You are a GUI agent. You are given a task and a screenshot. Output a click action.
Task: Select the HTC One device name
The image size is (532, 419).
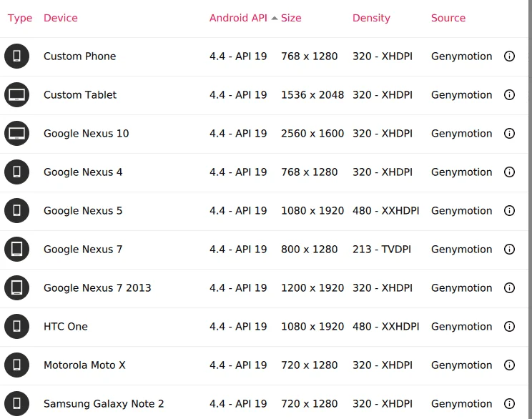point(66,326)
